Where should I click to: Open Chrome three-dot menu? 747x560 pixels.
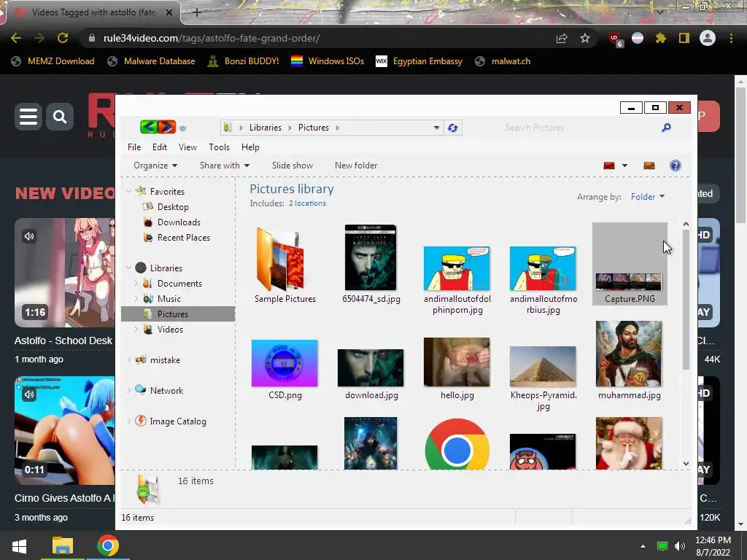pyautogui.click(x=731, y=38)
